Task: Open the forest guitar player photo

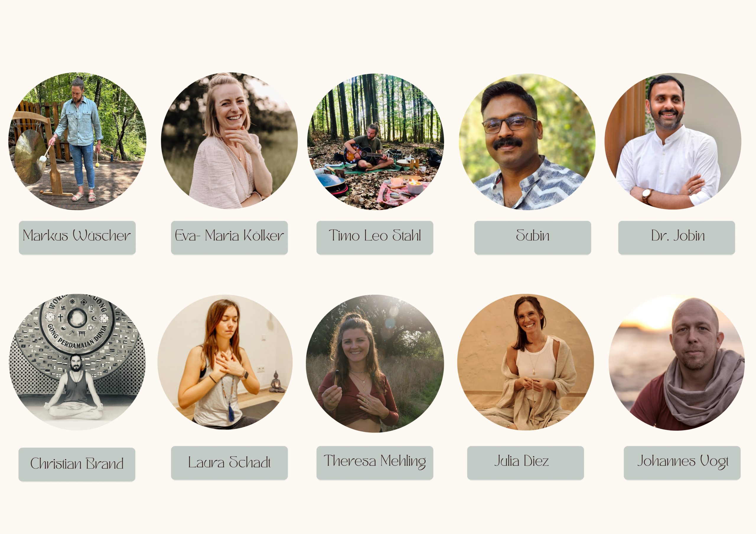Action: tap(375, 142)
